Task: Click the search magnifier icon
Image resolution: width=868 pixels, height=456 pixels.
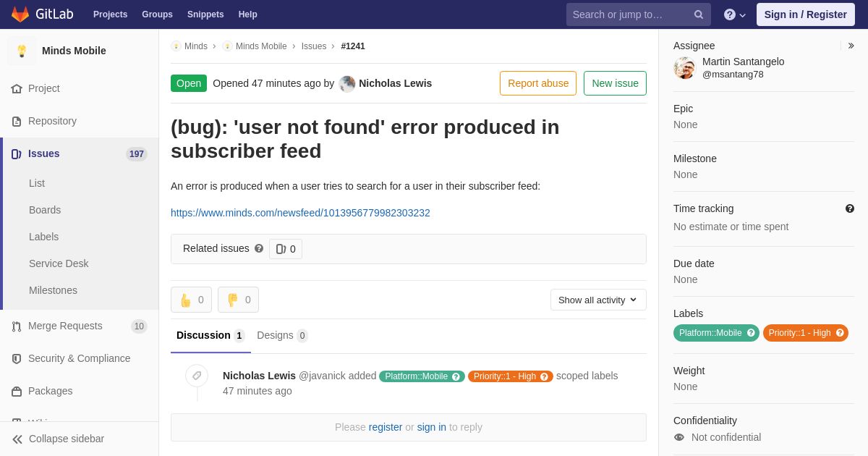Action: point(699,14)
